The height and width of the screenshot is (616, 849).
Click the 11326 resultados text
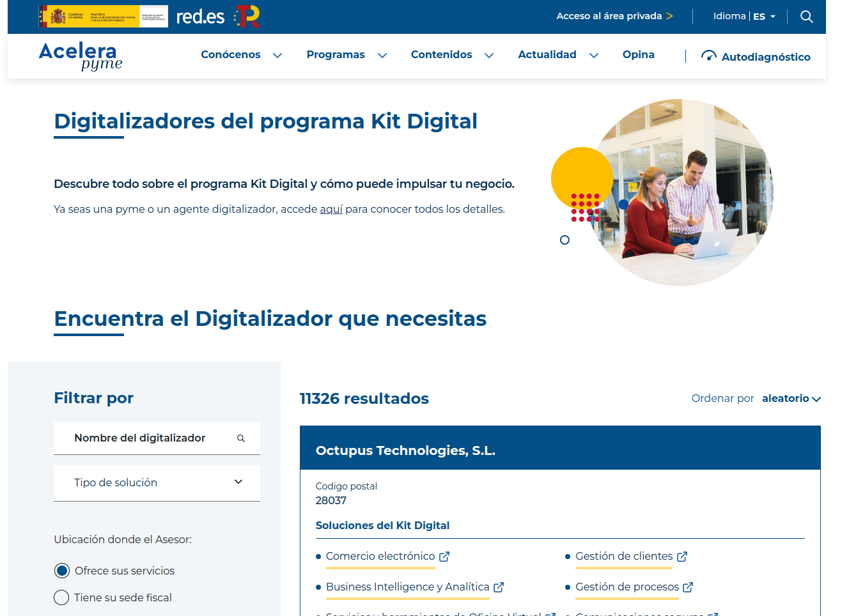[364, 399]
